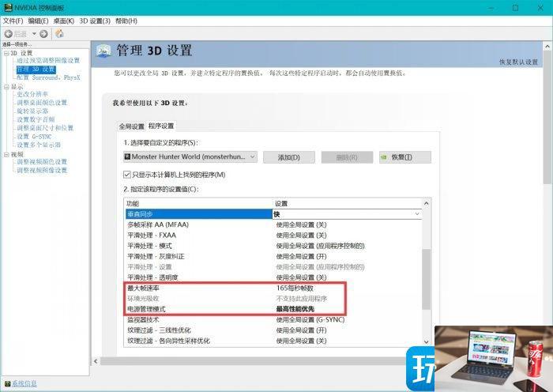Open 更改分辨率 in the tree
The height and width of the screenshot is (392, 553).
(x=32, y=94)
